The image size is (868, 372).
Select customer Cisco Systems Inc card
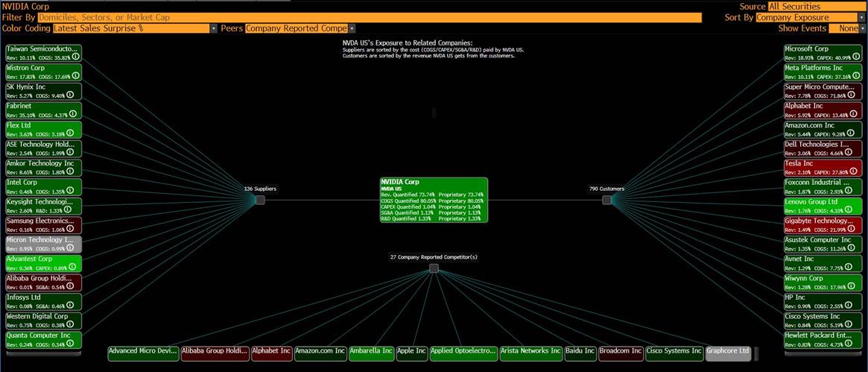tap(823, 321)
